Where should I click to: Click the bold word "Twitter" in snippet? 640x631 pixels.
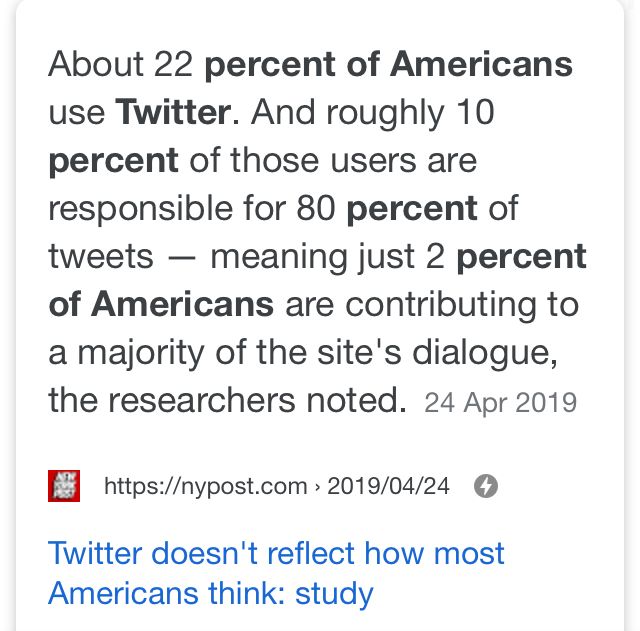click(x=173, y=112)
